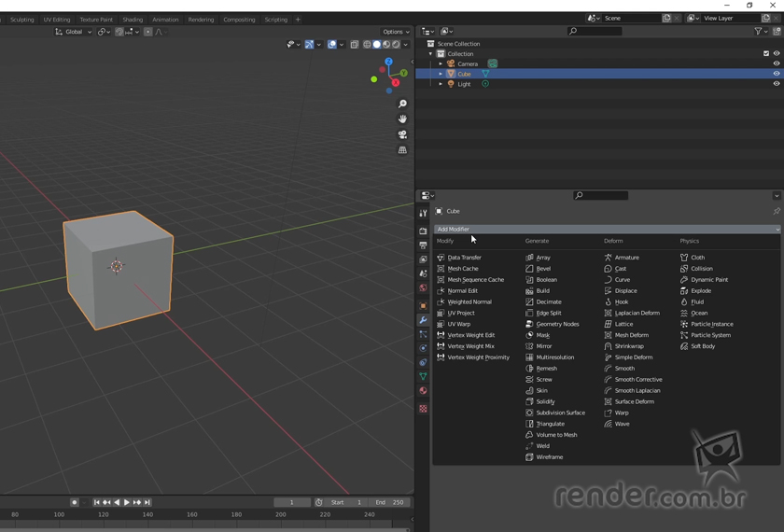Open the Material properties tab icon
The width and height of the screenshot is (784, 532).
(x=423, y=391)
